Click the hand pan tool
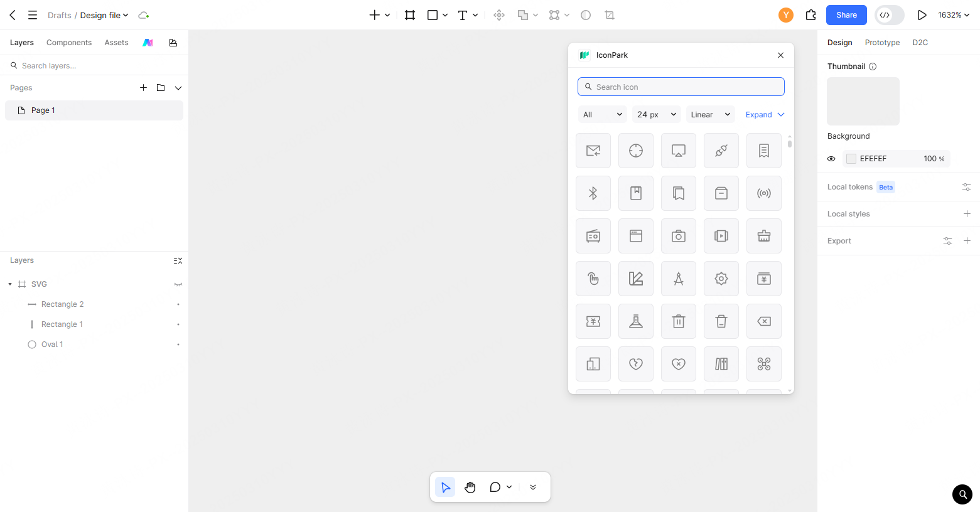 pyautogui.click(x=470, y=487)
